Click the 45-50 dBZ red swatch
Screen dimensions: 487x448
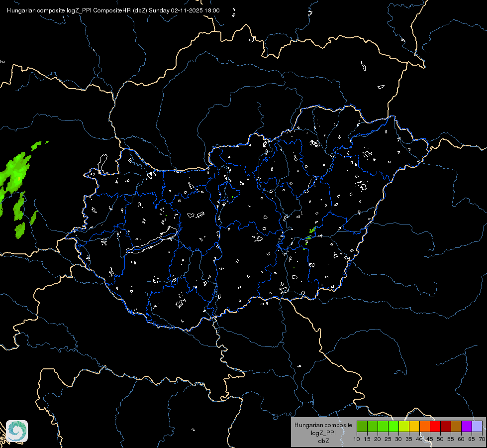coord(435,426)
